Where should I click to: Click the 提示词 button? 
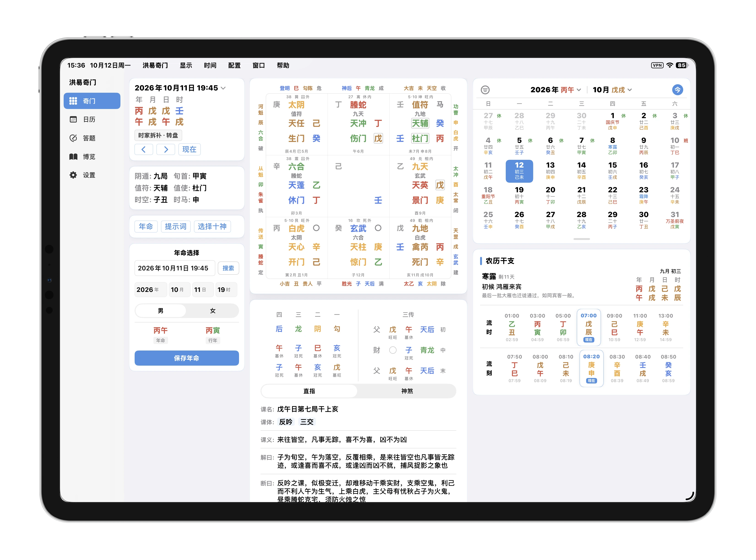click(176, 226)
